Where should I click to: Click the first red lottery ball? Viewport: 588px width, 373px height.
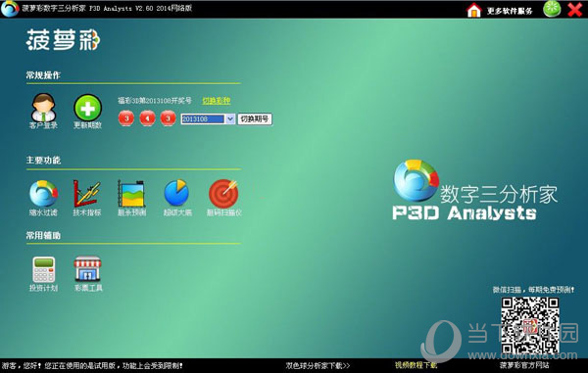[126, 118]
